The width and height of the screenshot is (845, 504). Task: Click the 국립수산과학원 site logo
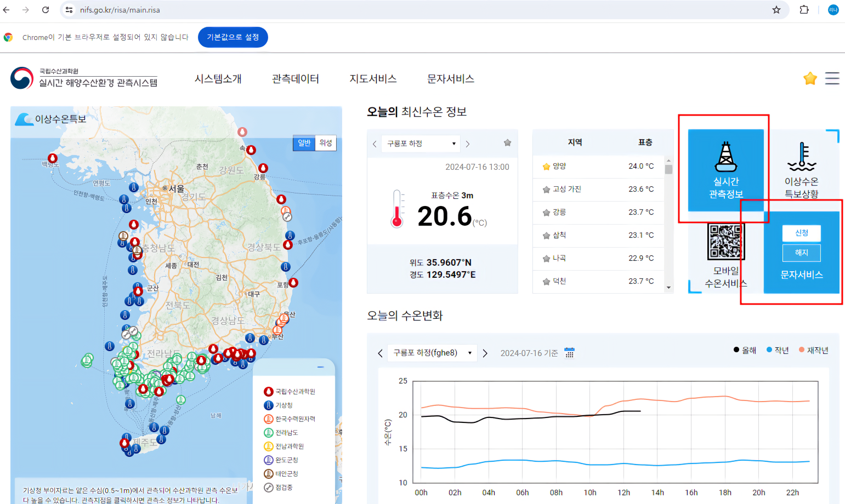point(84,78)
